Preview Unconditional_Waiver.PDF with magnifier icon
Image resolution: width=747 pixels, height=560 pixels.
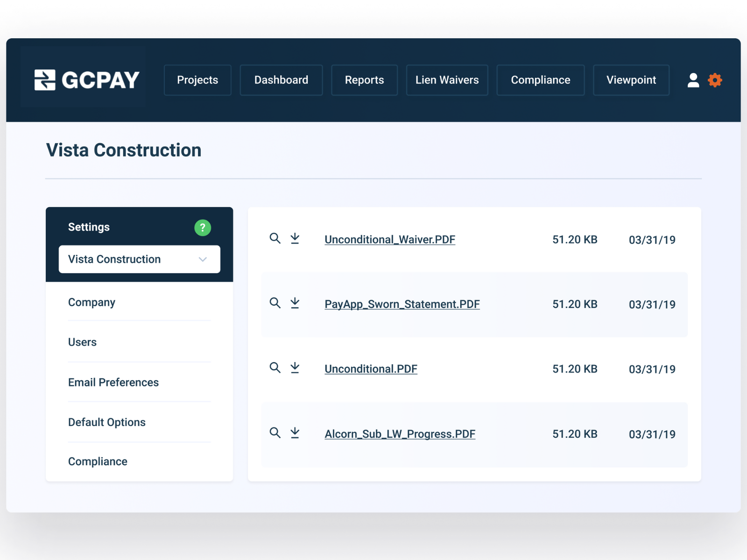[275, 238]
